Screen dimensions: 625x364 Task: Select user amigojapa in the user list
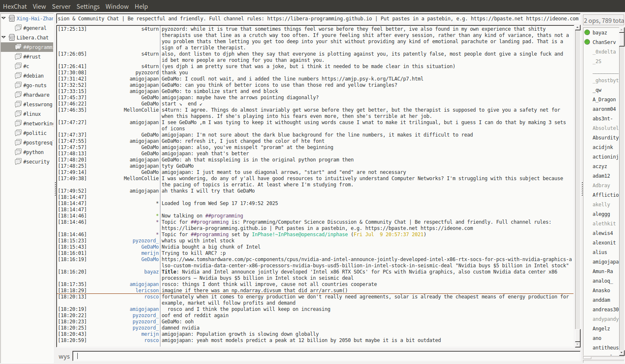[605, 262]
